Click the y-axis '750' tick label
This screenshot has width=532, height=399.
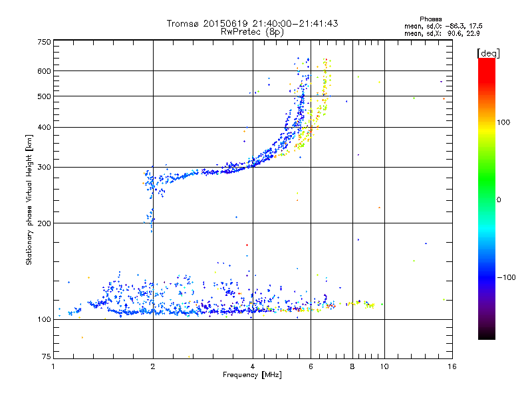[44, 42]
